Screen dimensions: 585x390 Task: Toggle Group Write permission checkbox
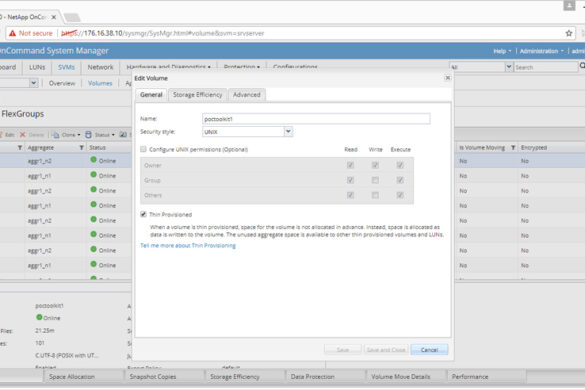pyautogui.click(x=375, y=180)
